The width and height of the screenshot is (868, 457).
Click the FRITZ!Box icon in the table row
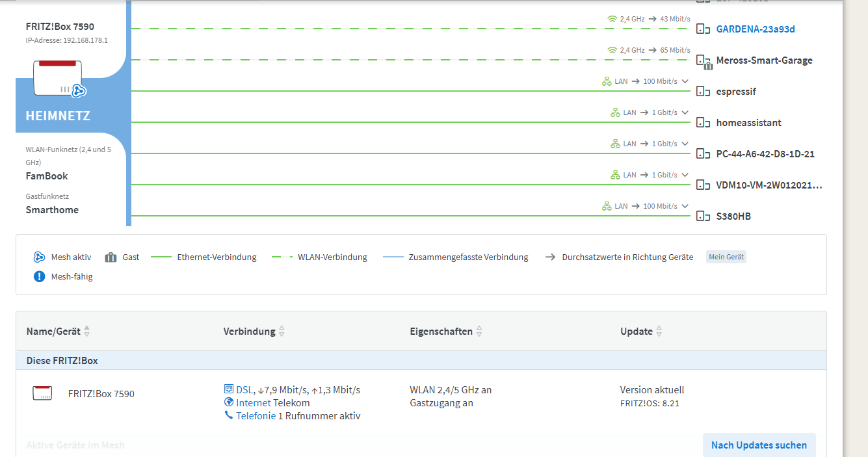pyautogui.click(x=42, y=393)
